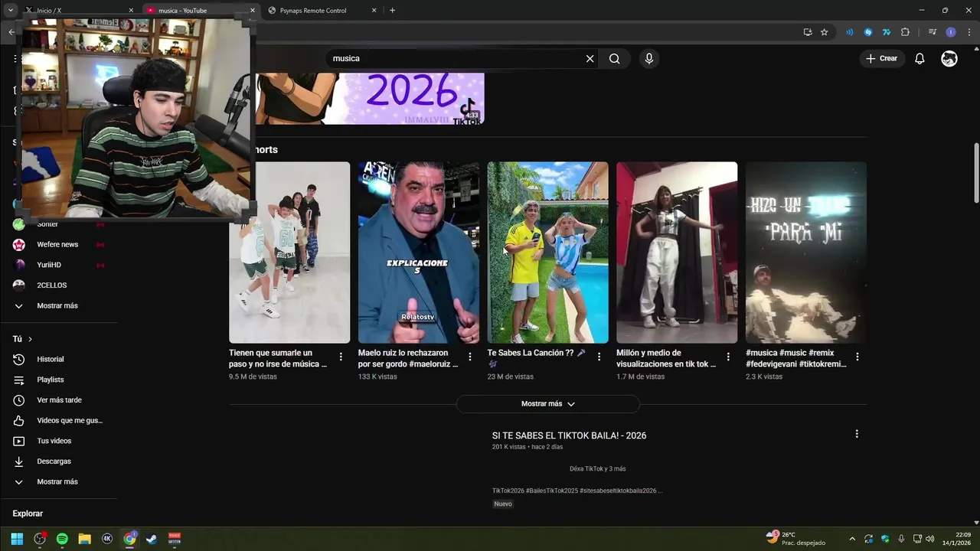Open the 'Te Sabes La Canción ??' Short thumbnail
The width and height of the screenshot is (980, 551).
click(548, 253)
